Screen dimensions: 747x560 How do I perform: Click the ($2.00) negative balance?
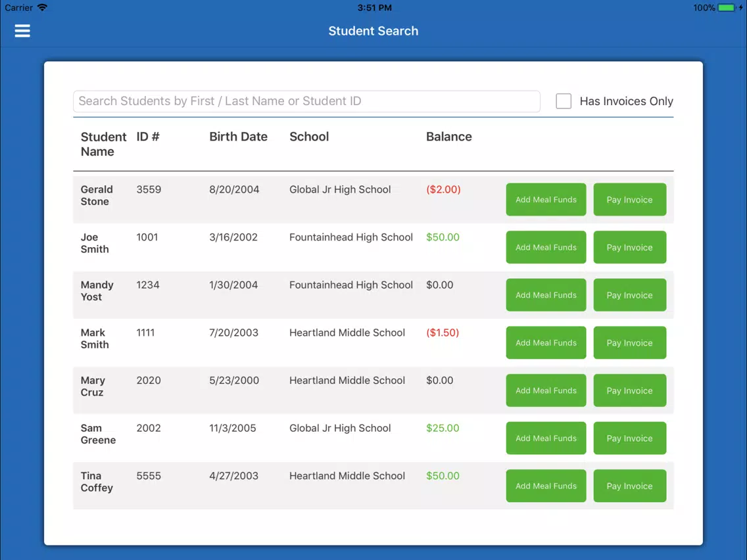(x=443, y=189)
